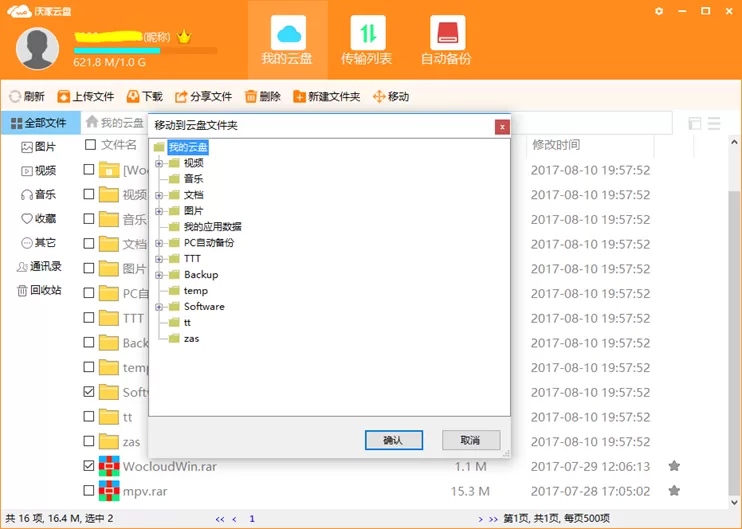This screenshot has height=529, width=742.
Task: Select 图片 category in sidebar
Action: tap(39, 147)
